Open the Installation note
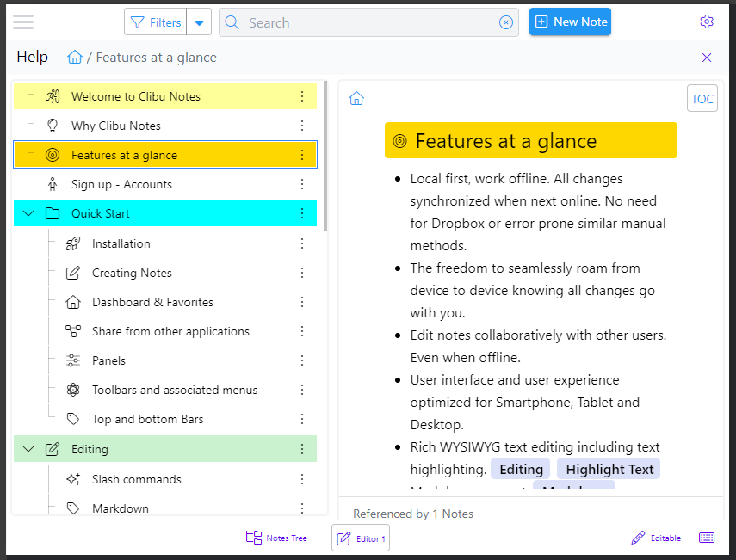 point(121,244)
